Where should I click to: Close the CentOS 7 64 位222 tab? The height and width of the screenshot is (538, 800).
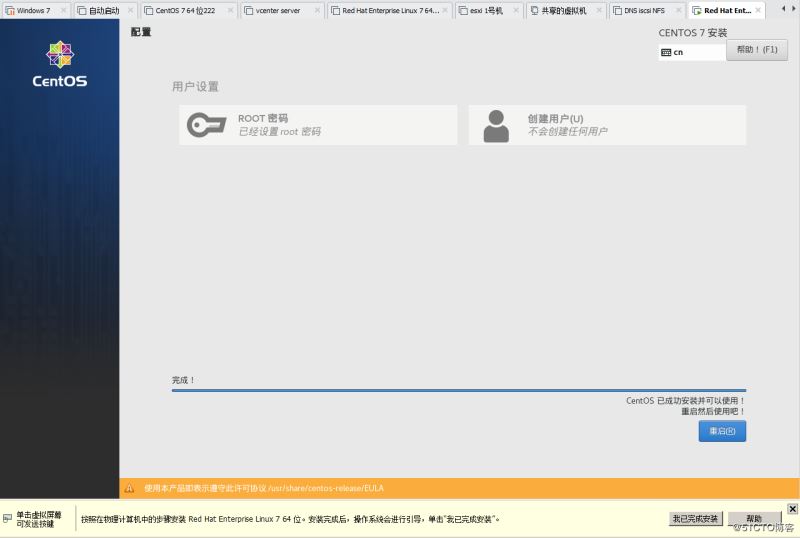230,10
